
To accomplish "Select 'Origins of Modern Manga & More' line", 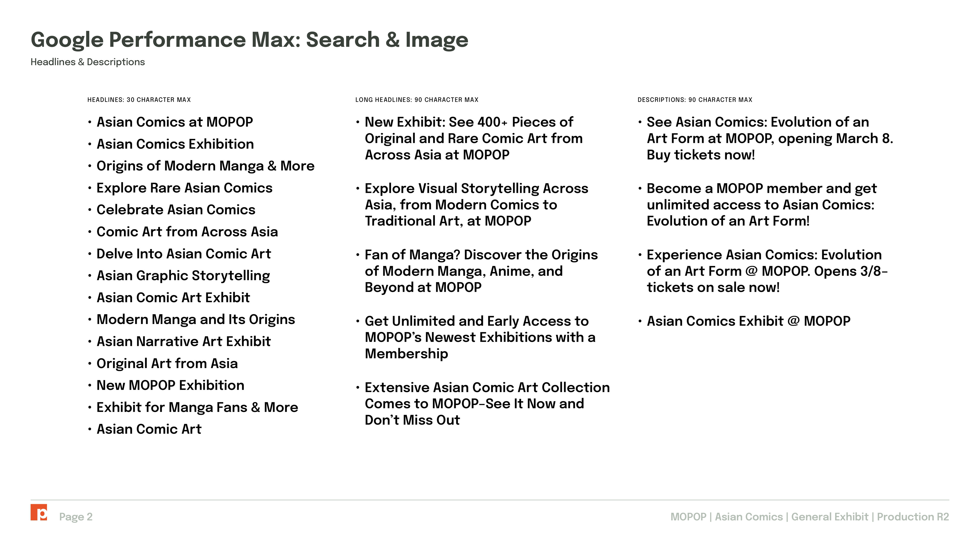I will [x=205, y=166].
